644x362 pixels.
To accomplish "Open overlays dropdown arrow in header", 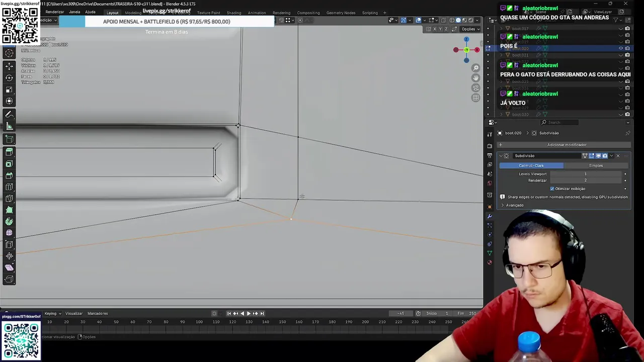I will tap(425, 20).
